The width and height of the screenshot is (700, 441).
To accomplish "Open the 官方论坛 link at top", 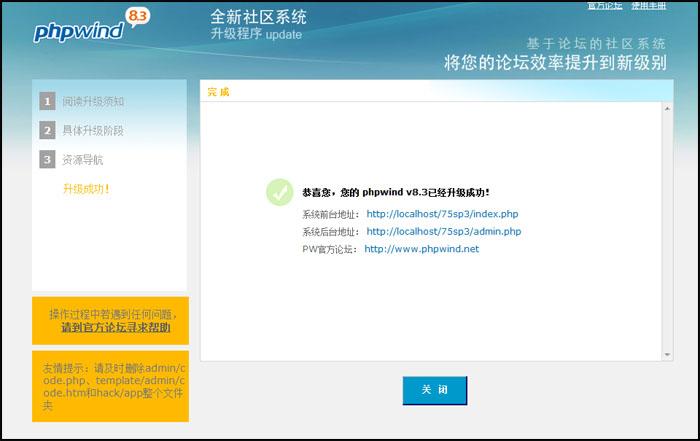I will tap(605, 5).
